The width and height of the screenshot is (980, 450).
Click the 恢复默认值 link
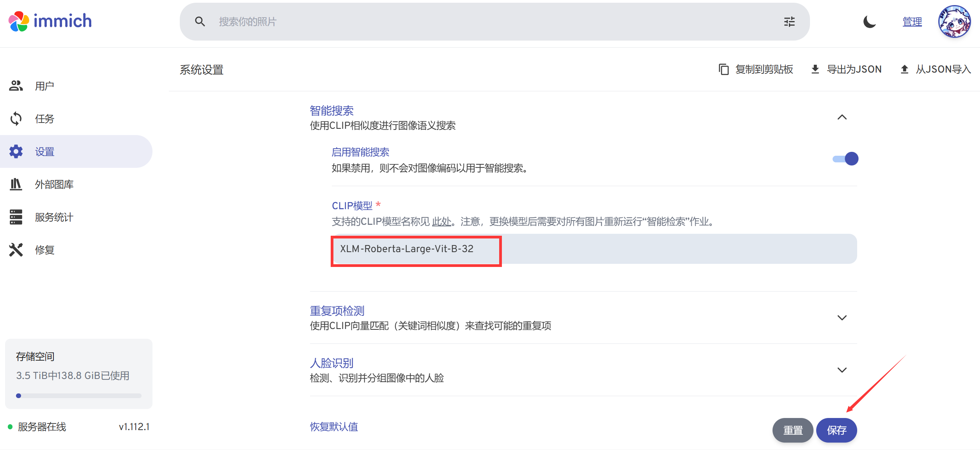[x=334, y=427]
